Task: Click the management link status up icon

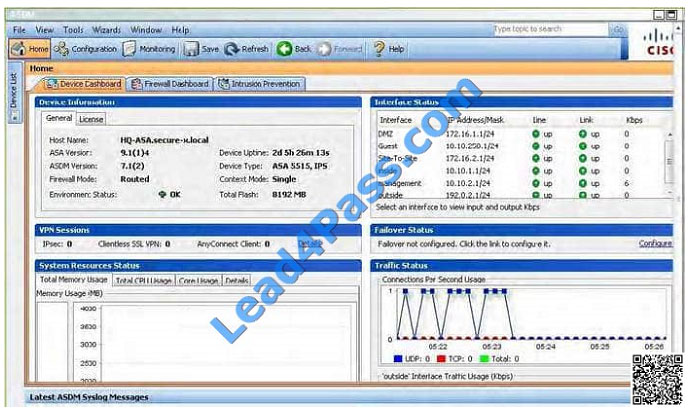Action: (x=583, y=183)
